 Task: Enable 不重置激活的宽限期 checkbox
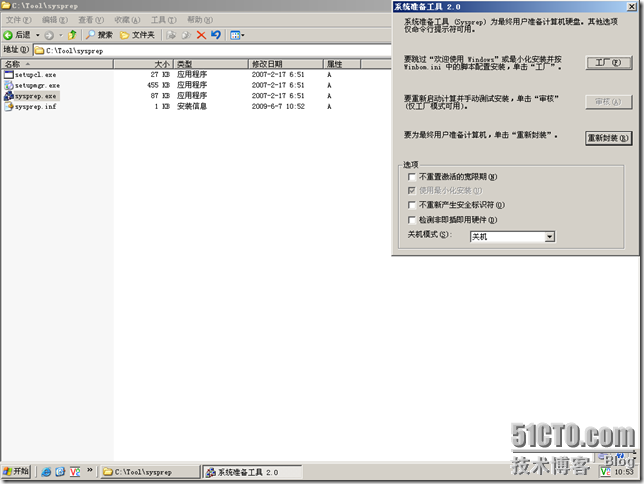(412, 177)
